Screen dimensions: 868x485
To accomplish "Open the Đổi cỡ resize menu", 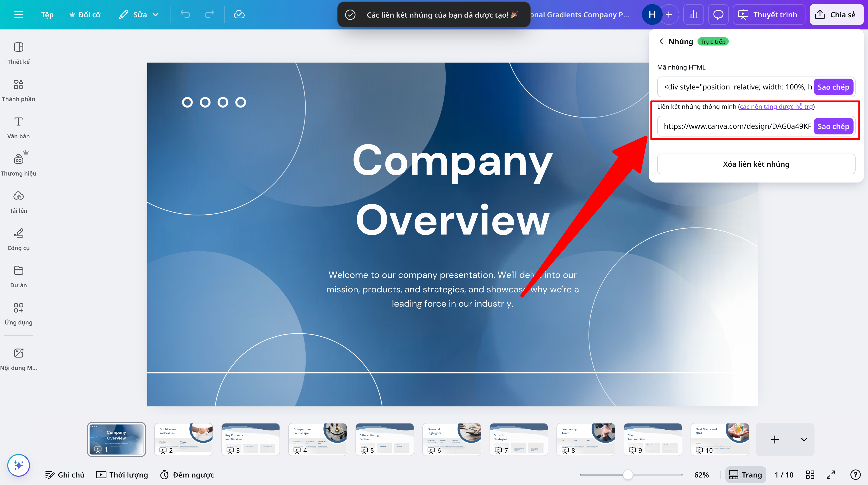I will (85, 14).
